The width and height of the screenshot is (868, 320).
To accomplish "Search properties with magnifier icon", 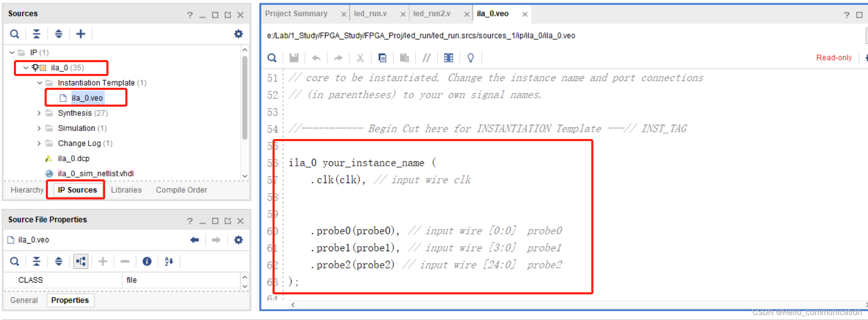I will 14,262.
